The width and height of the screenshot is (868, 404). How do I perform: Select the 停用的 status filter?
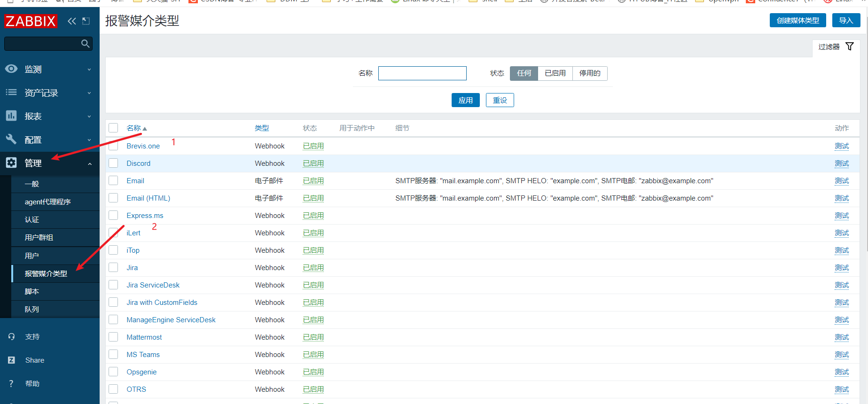[590, 73]
